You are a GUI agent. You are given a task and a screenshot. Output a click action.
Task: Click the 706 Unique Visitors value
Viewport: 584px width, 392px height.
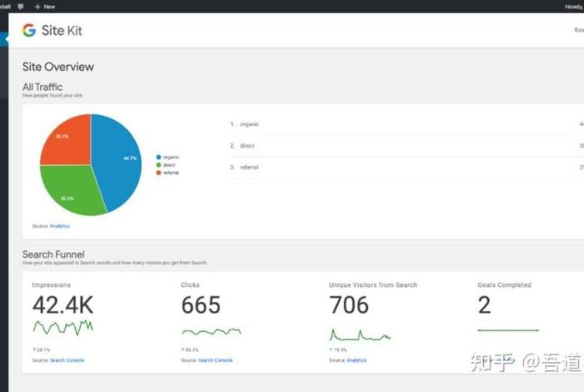pos(349,305)
